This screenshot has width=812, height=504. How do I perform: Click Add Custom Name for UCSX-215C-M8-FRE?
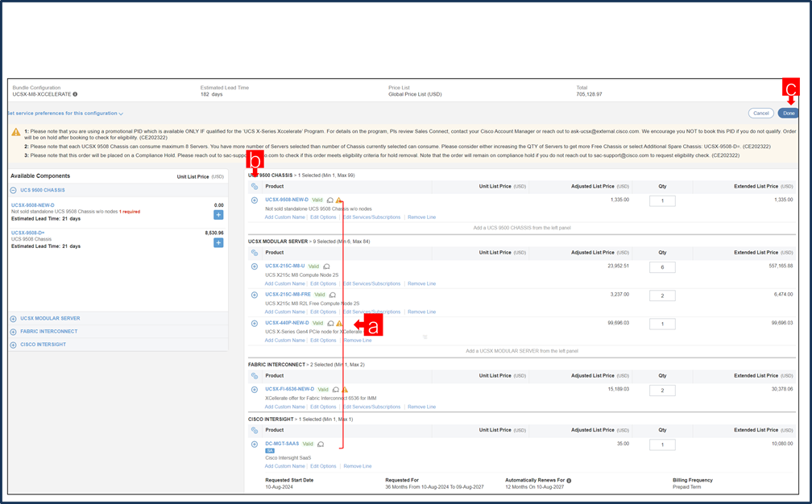(x=285, y=312)
